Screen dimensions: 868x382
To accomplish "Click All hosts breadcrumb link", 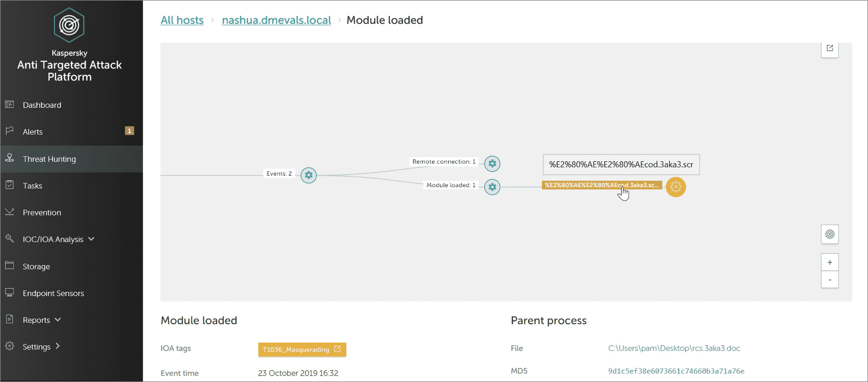I will 182,20.
